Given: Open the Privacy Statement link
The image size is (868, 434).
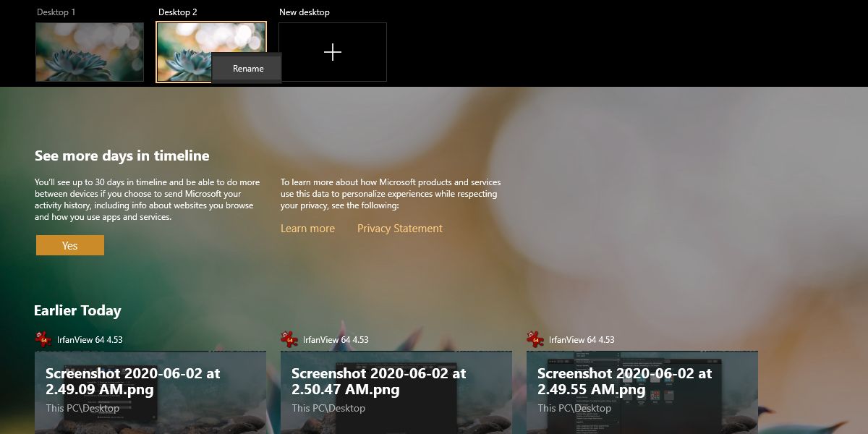Looking at the screenshot, I should (x=400, y=229).
